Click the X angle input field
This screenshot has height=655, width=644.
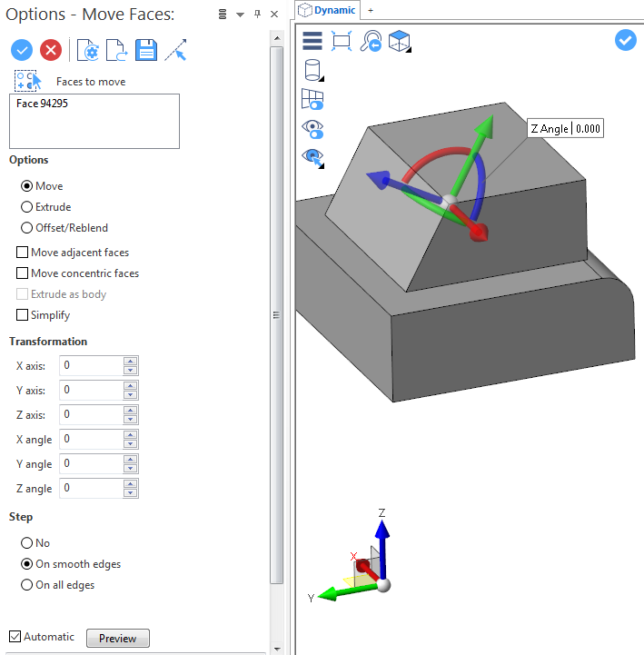[91, 440]
